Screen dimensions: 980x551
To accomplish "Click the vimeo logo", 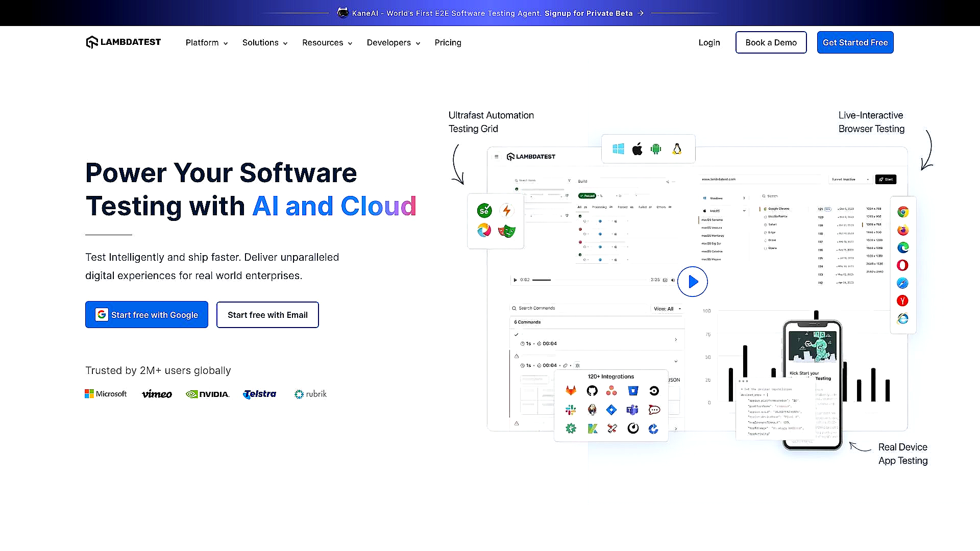I will click(157, 394).
